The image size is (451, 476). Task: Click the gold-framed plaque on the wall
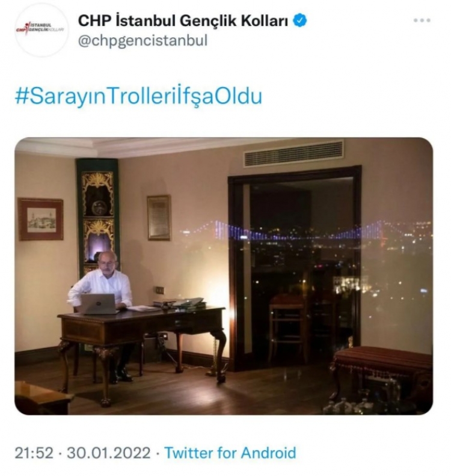coord(159,218)
